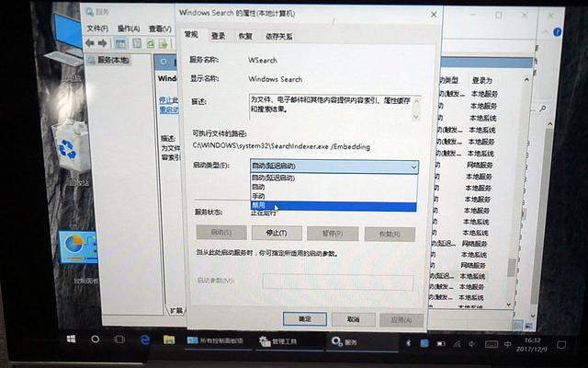Screen dimensions: 588x368
Task: Switch to the 登录 tab
Action: [219, 36]
